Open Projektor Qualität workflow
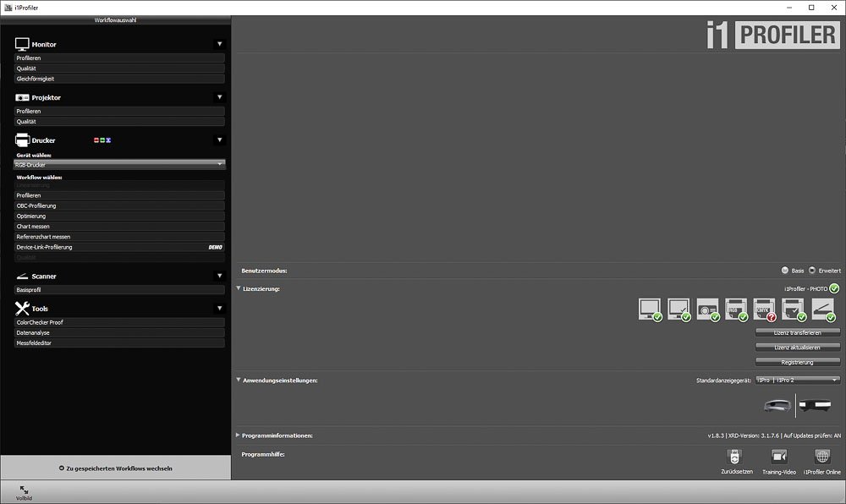 (119, 121)
